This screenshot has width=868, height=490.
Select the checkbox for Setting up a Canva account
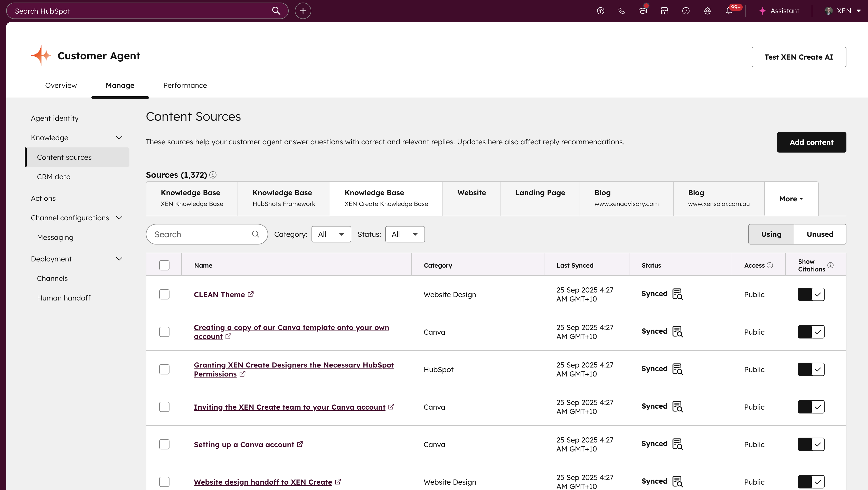pyautogui.click(x=164, y=444)
